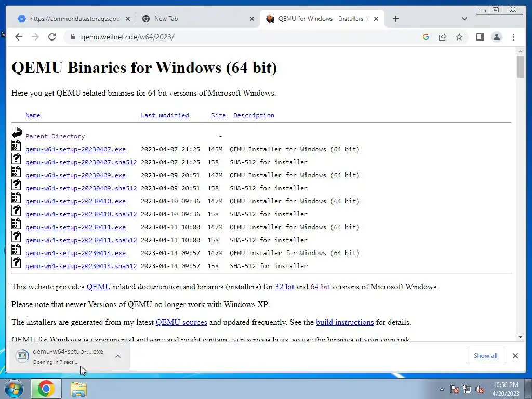Image resolution: width=532 pixels, height=399 pixels.
Task: Click Show all downloads button
Action: (486, 355)
